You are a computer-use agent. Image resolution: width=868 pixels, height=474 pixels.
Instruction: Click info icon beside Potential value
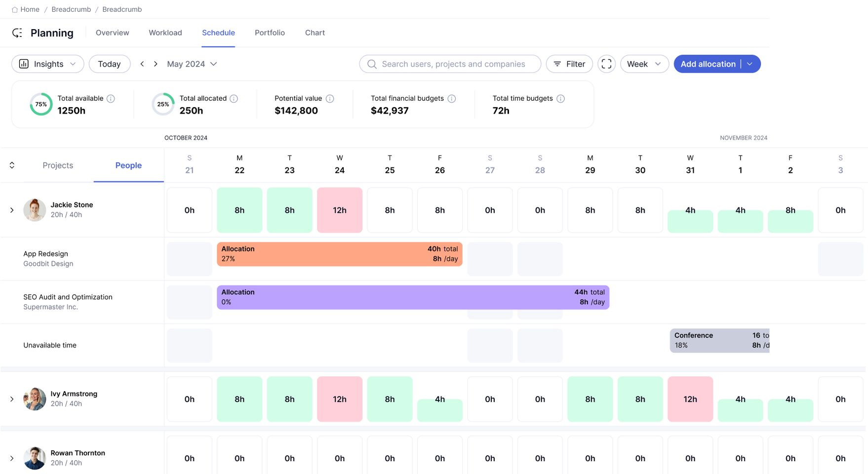coord(330,99)
